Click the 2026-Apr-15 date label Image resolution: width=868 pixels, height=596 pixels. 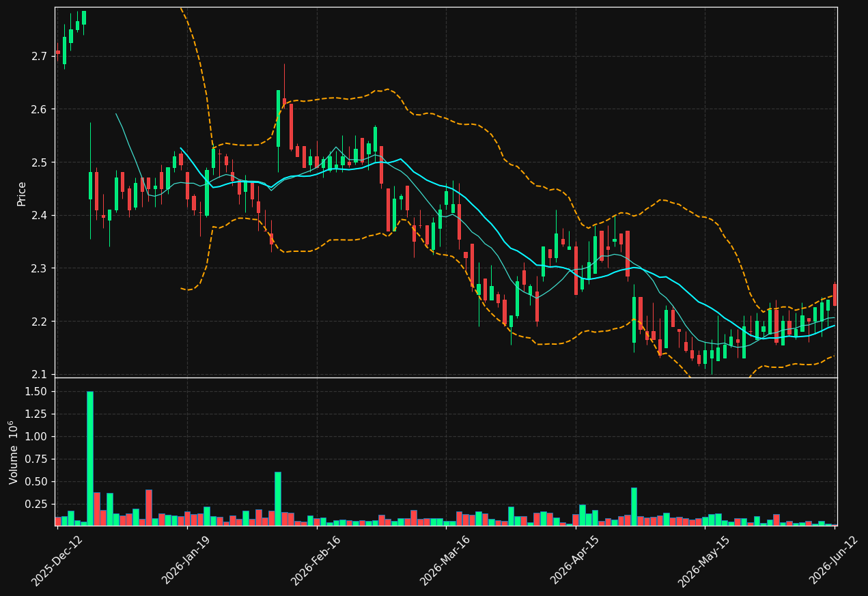[574, 560]
